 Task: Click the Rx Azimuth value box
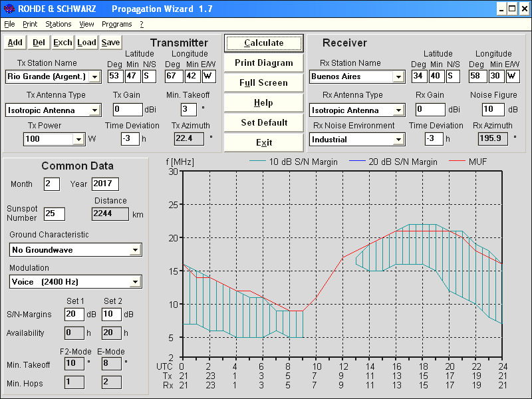[493, 139]
